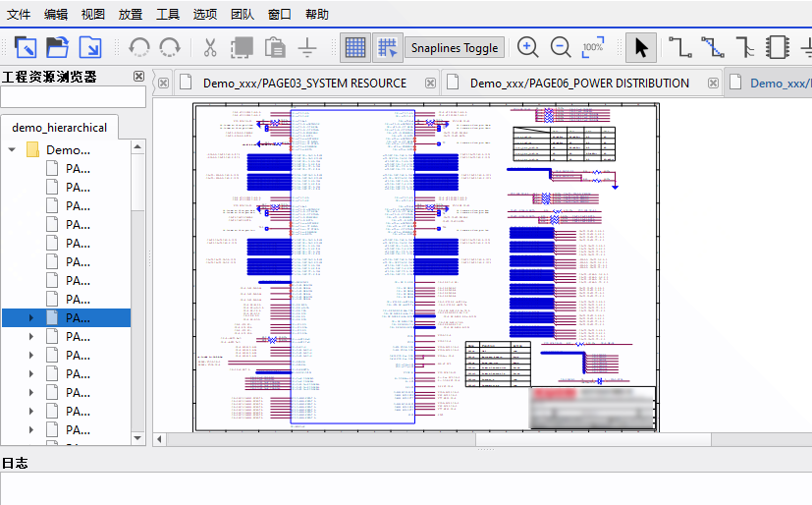Select the arrow pointer selection tool
The height and width of the screenshot is (505, 812).
(x=641, y=47)
